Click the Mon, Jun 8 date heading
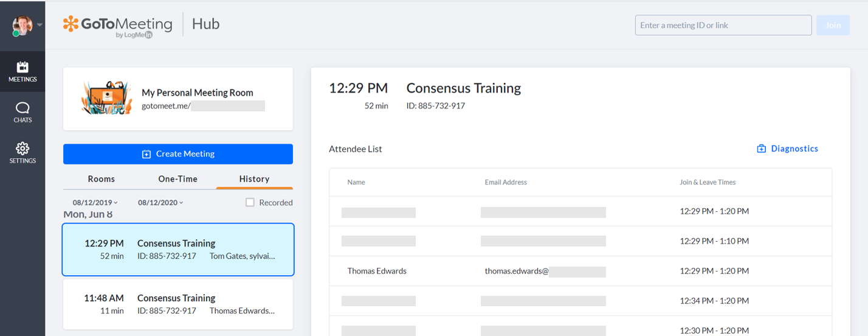Screen dimensions: 868x336 tap(88, 214)
